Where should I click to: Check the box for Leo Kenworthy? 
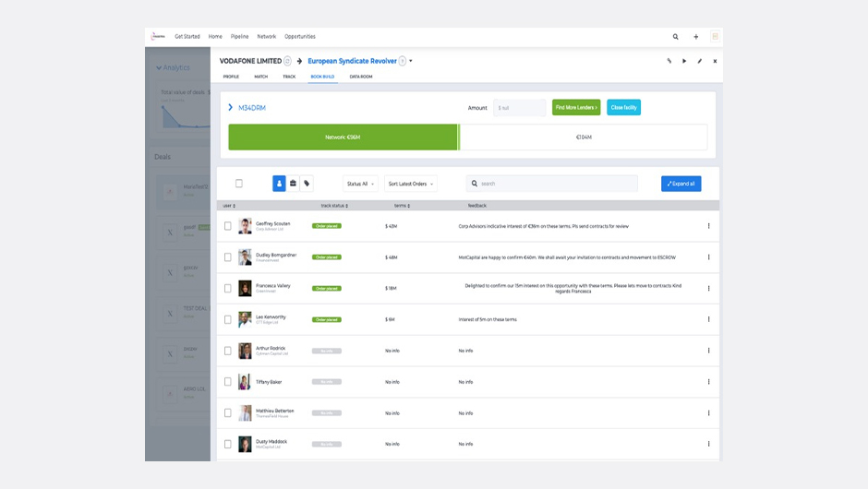[x=227, y=319]
